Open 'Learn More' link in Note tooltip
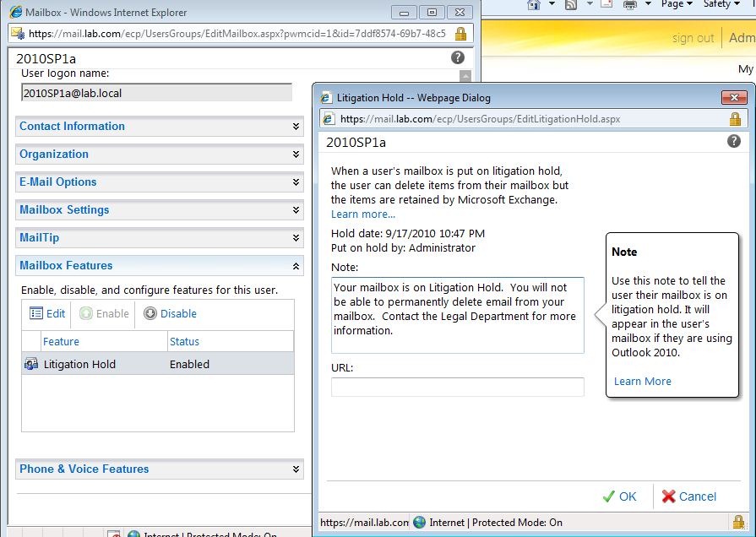 coord(642,382)
